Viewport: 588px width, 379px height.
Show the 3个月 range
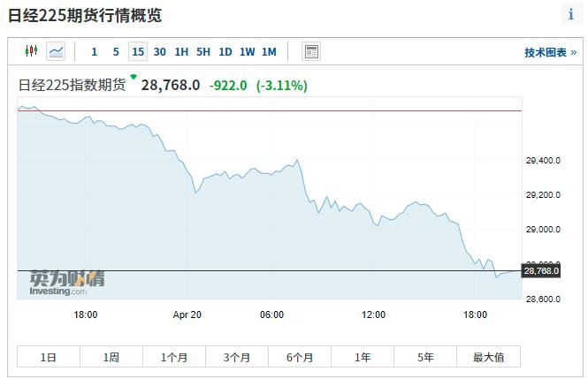click(237, 357)
